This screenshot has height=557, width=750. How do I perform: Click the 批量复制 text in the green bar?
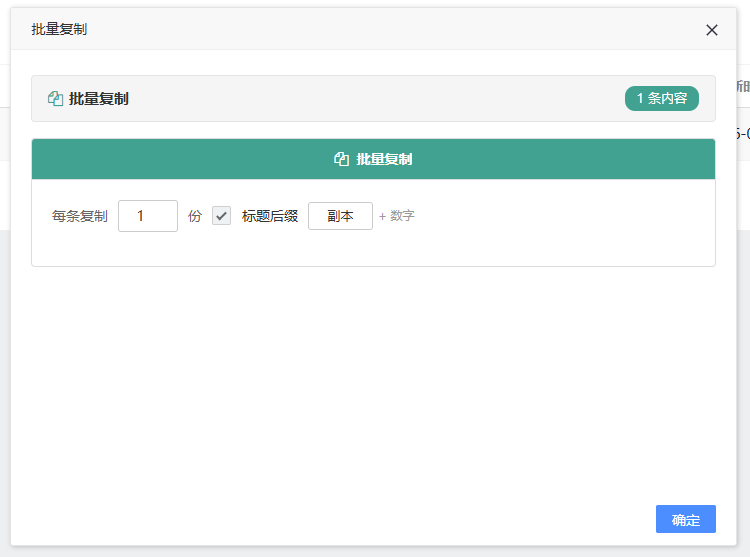point(384,159)
